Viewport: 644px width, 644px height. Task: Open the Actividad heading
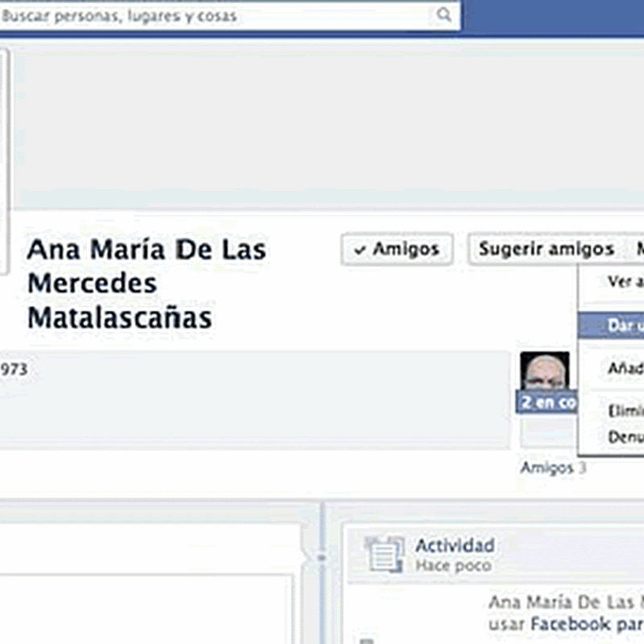click(x=455, y=546)
